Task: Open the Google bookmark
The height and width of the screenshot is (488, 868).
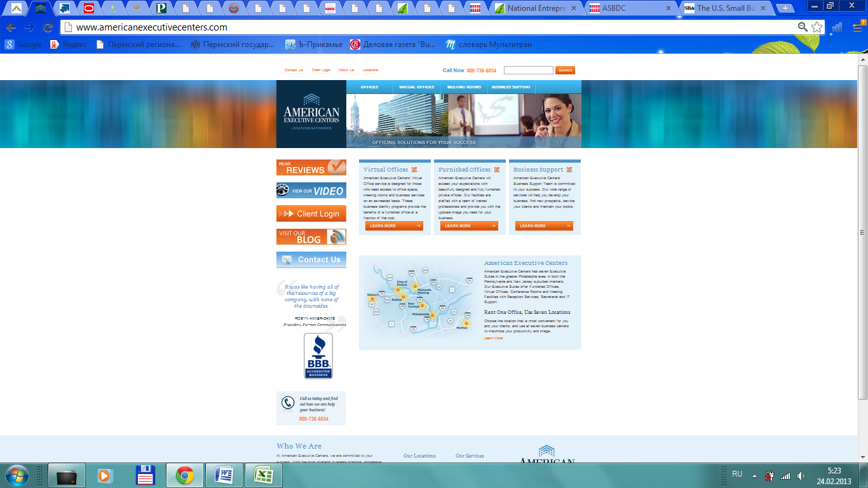Action: pyautogui.click(x=24, y=44)
